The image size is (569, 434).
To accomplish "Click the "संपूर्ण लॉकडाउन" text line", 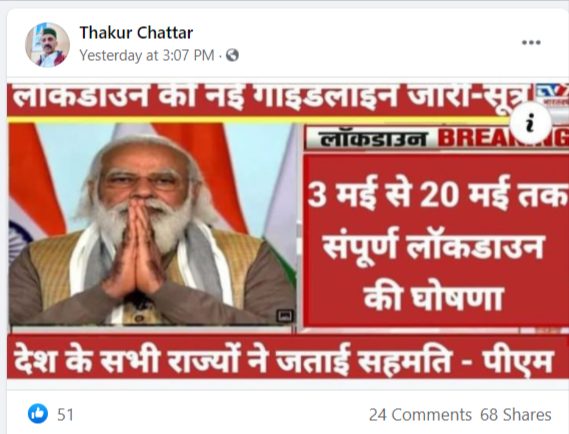I will (434, 246).
